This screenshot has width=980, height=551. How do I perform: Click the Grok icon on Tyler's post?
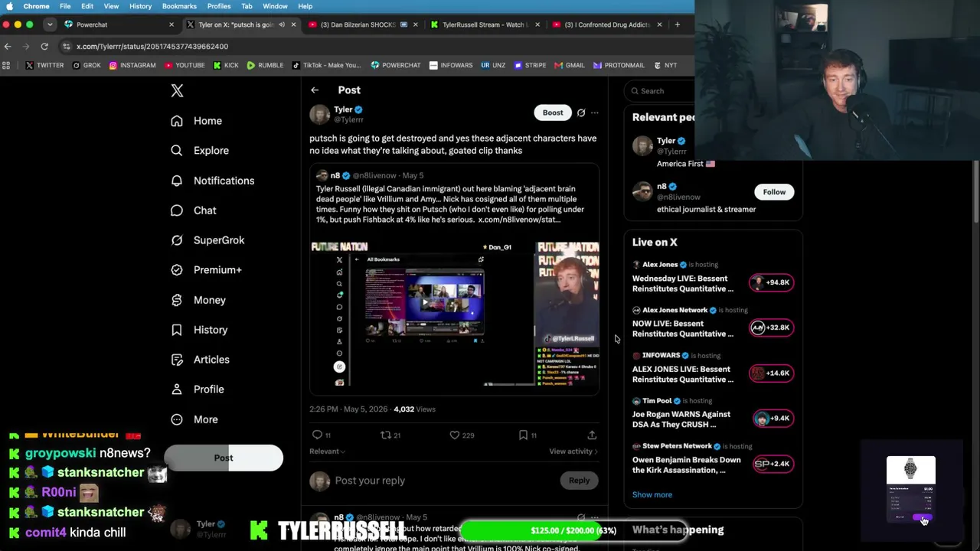[x=581, y=112]
